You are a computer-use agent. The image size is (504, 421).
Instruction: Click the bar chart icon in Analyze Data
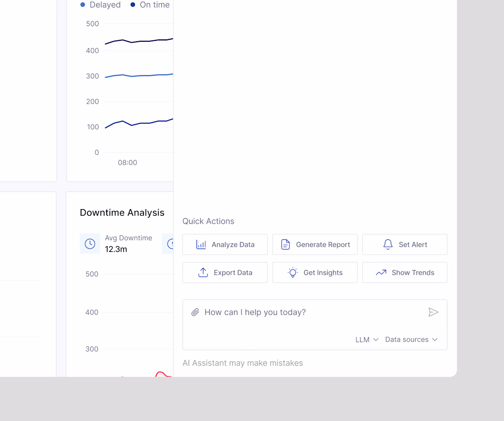pyautogui.click(x=201, y=244)
